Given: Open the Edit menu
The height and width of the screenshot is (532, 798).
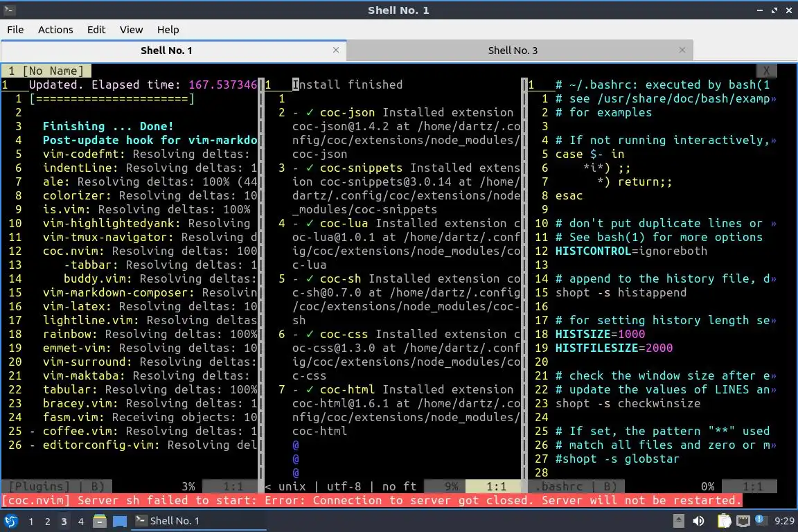Looking at the screenshot, I should 96,30.
